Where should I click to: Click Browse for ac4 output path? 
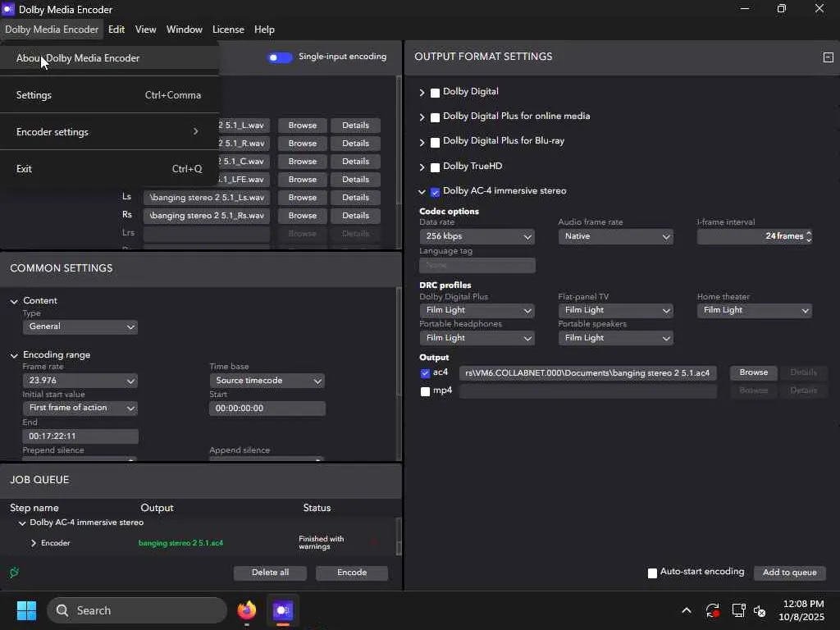[753, 373]
